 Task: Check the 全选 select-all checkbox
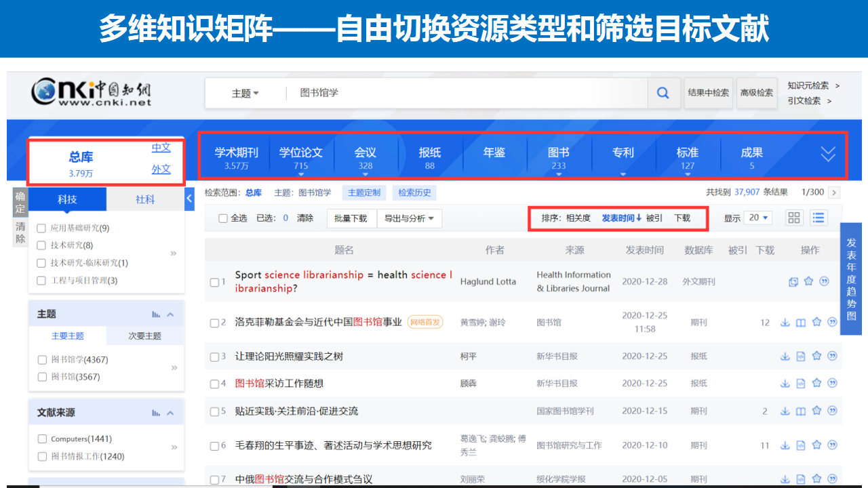point(223,218)
